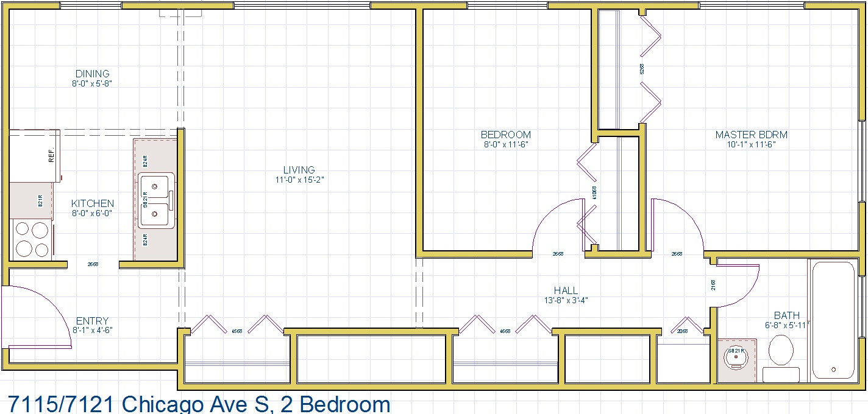868x414 pixels.
Task: Click the master bedroom bifold closet doors
Action: point(650,68)
